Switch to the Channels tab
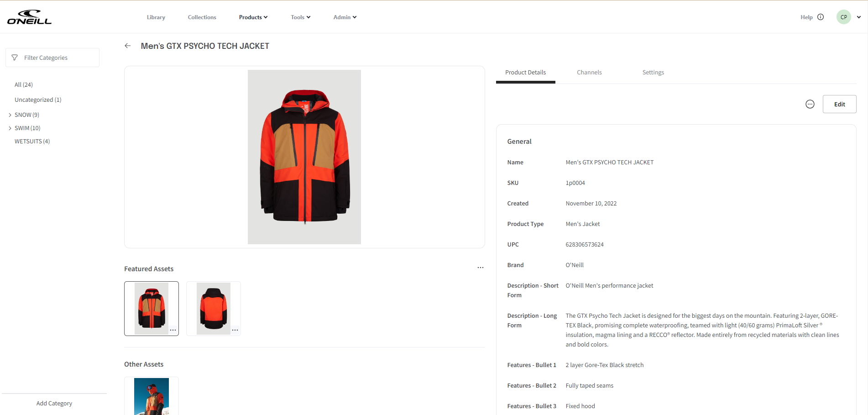 [589, 72]
